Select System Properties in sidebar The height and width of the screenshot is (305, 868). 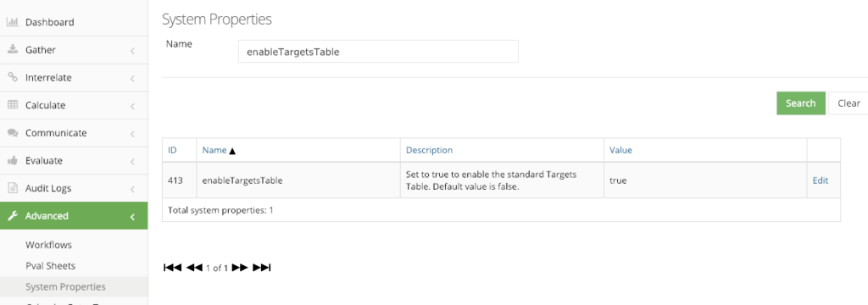pyautogui.click(x=65, y=286)
